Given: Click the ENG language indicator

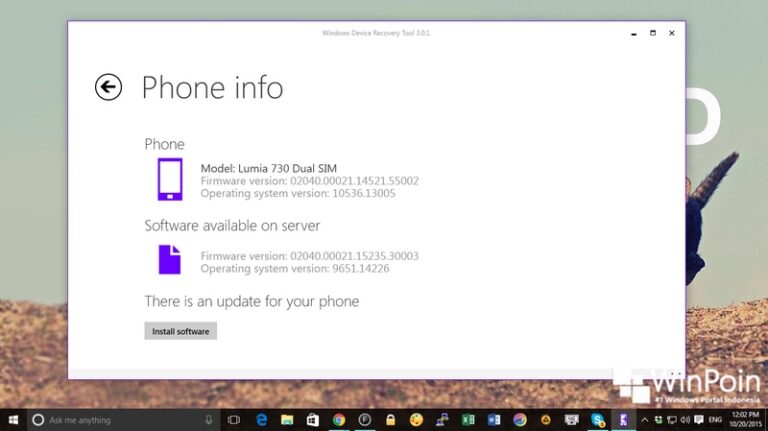Looking at the screenshot, I should [715, 420].
